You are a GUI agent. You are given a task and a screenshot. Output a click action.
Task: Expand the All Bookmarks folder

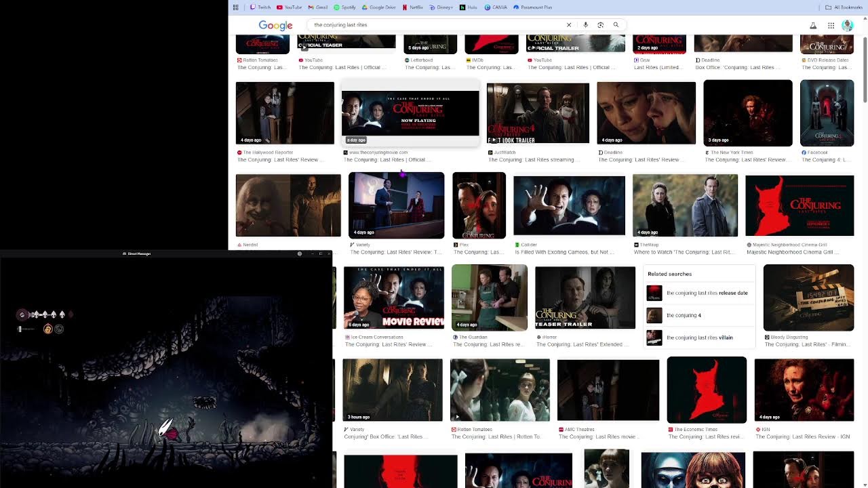click(844, 7)
